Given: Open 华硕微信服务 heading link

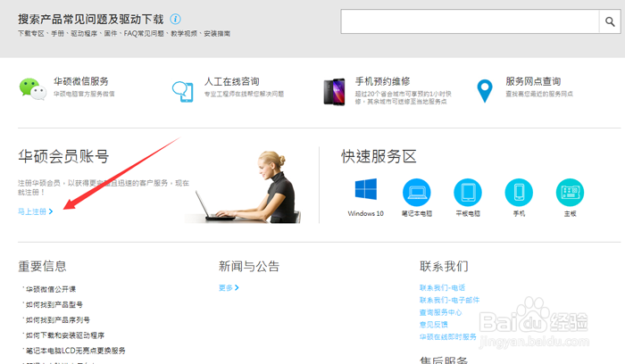Looking at the screenshot, I should tap(81, 81).
